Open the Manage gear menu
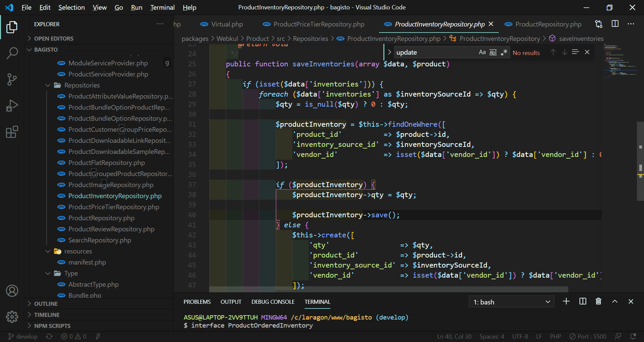 (12, 317)
